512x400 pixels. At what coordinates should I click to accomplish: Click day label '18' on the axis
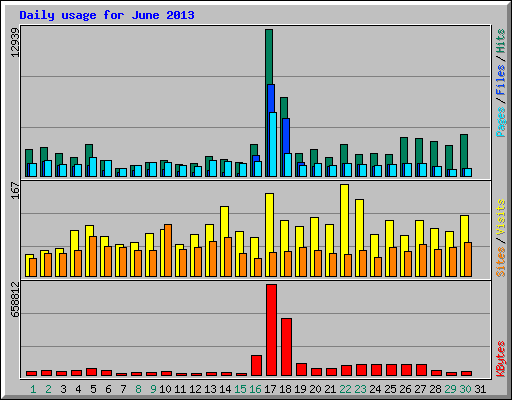tap(285, 389)
